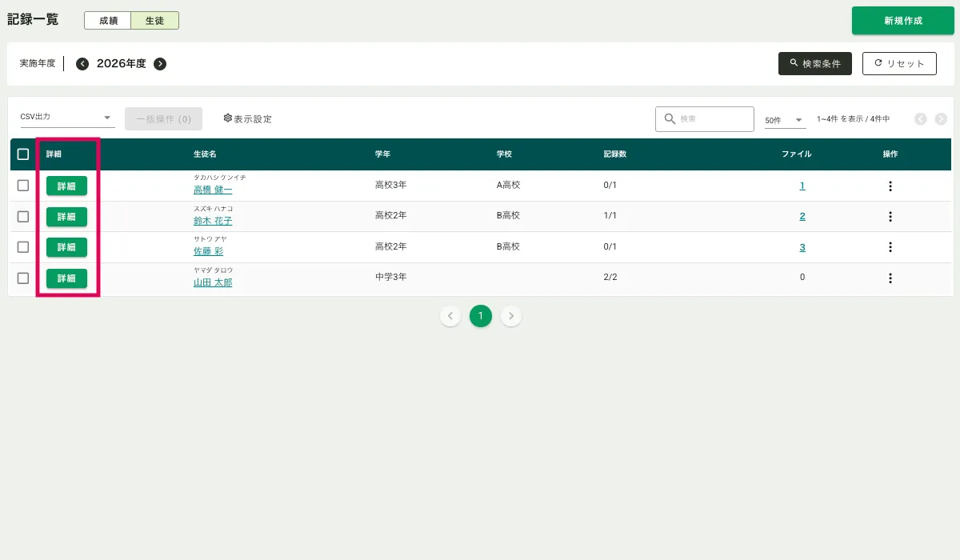Check the row checkbox for 高橋 健一

pyautogui.click(x=23, y=186)
